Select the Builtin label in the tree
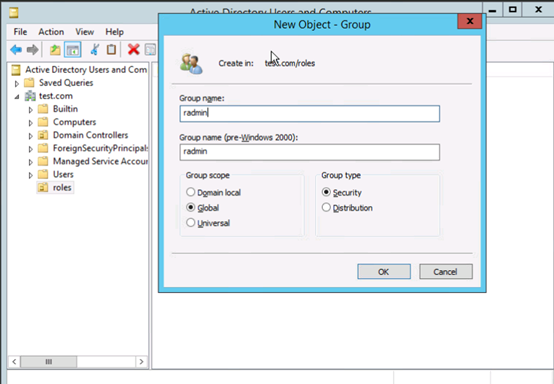 tap(65, 109)
